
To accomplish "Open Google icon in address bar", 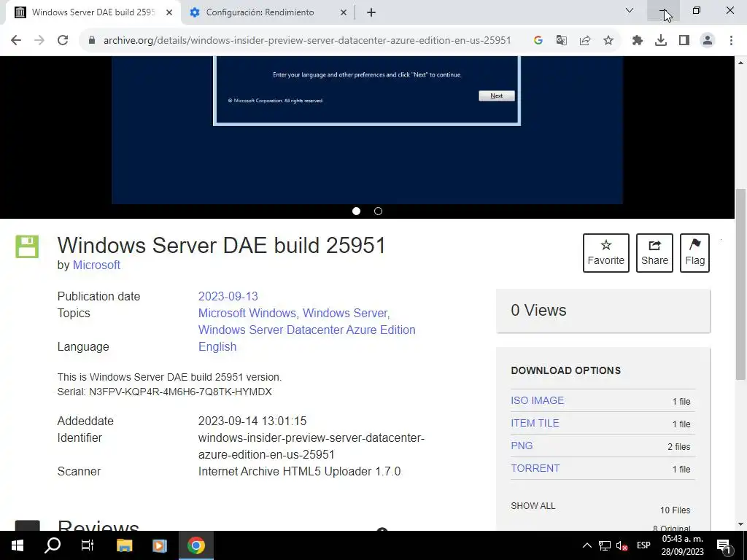I will pyautogui.click(x=538, y=41).
